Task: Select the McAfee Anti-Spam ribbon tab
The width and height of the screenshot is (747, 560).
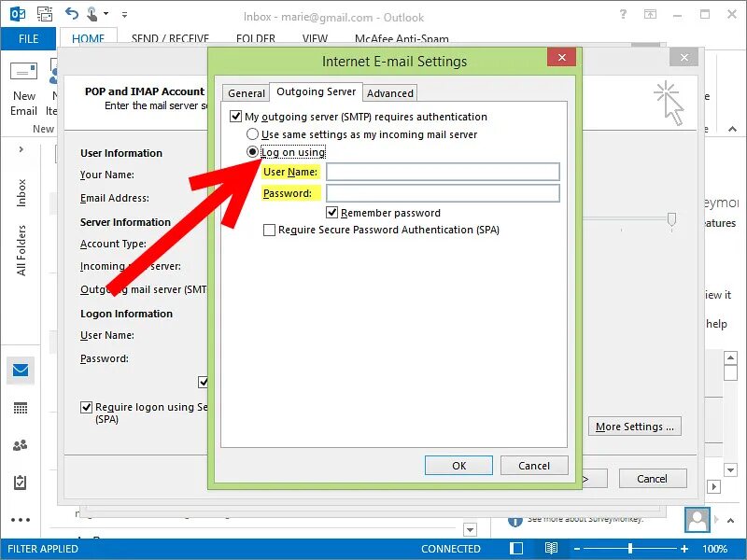Action: pos(402,37)
